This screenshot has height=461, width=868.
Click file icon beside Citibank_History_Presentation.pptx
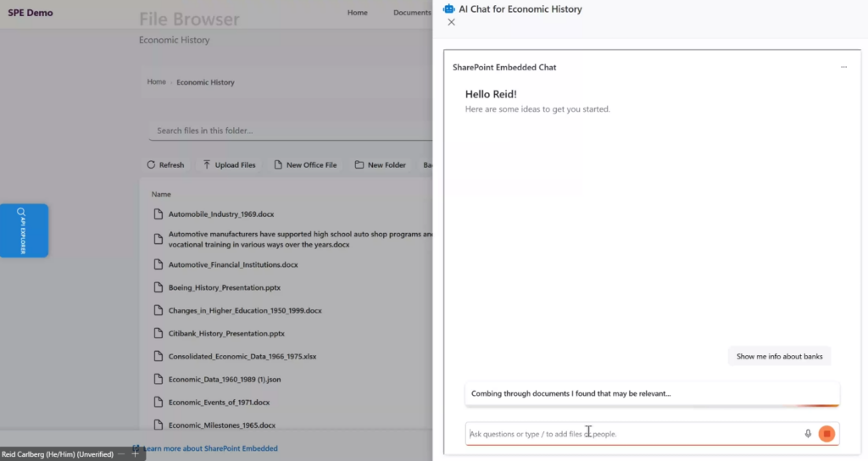click(x=159, y=334)
